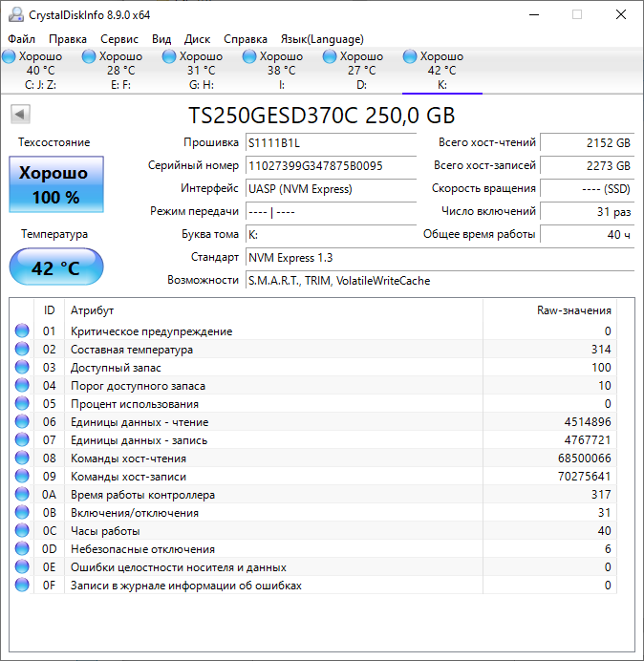
Task: Open the Язык(Language) menu
Action: (x=322, y=39)
